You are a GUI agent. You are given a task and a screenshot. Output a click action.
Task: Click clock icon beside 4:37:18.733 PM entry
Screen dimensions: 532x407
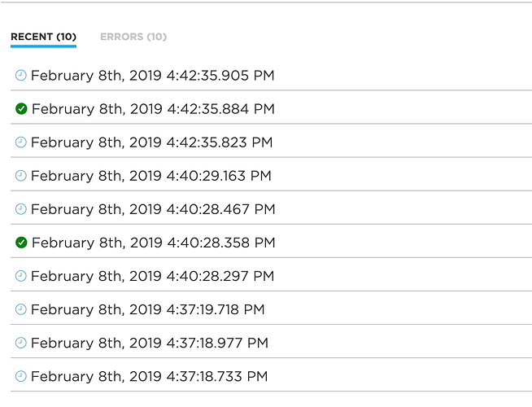pyautogui.click(x=21, y=376)
